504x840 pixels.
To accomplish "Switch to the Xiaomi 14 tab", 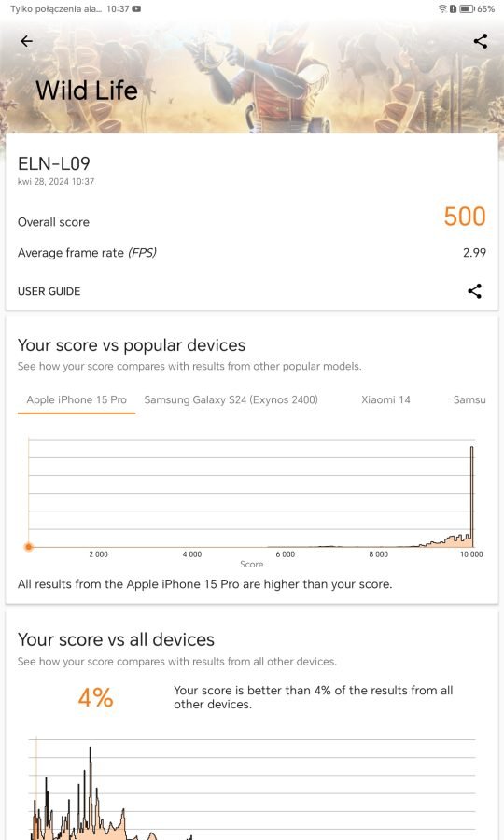I will tap(385, 399).
